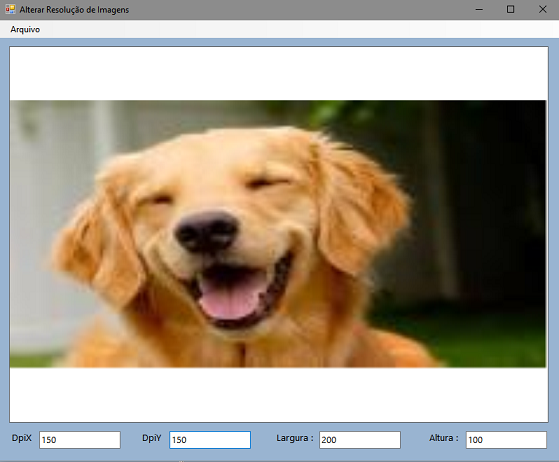This screenshot has height=462, width=559.
Task: Click the window title text
Action: tap(74, 10)
